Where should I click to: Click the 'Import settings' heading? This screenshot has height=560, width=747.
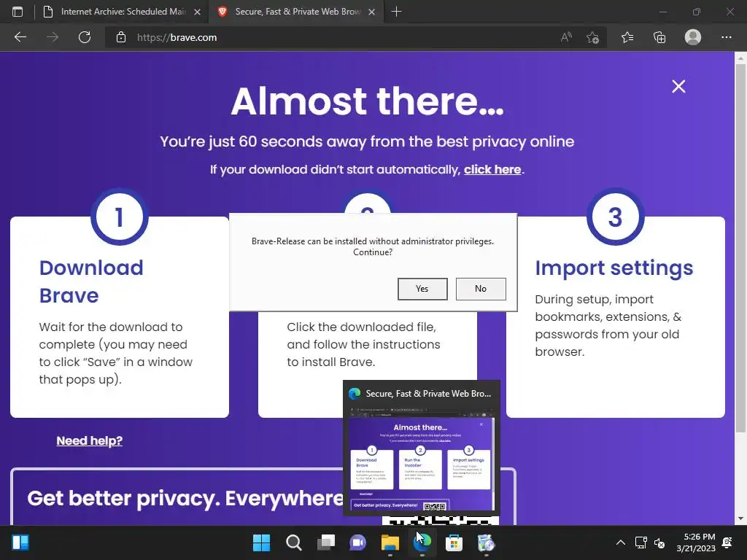tap(614, 268)
